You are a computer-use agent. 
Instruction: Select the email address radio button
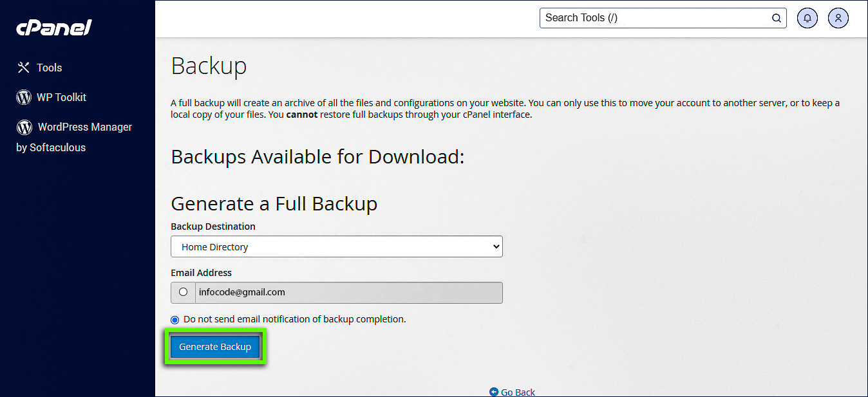184,292
